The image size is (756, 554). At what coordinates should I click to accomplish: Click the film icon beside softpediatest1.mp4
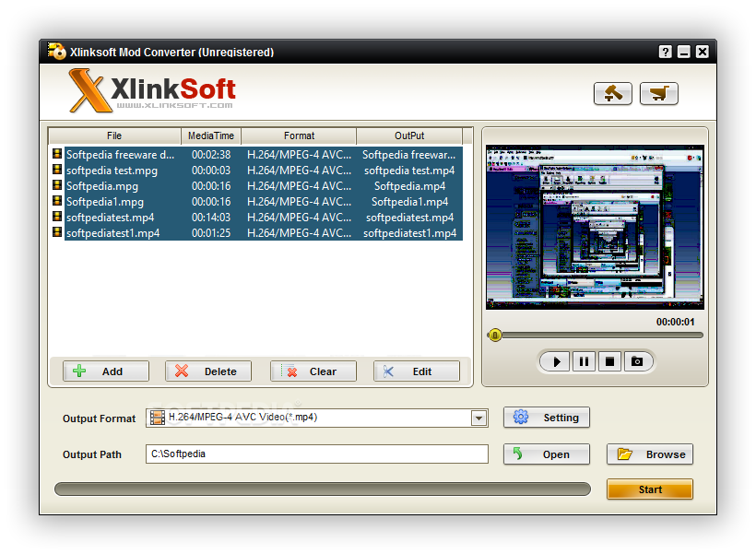point(57,232)
